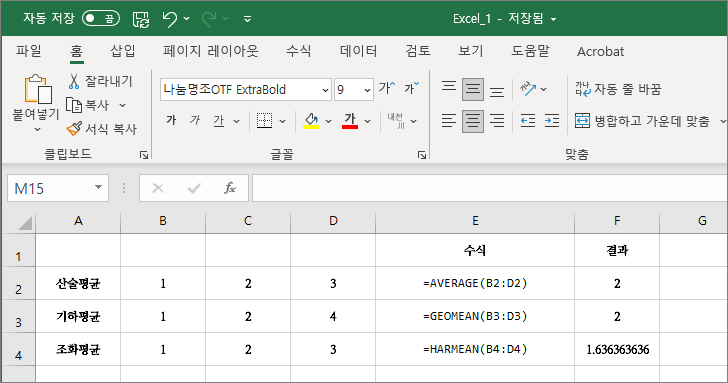Select column E header

(475, 221)
